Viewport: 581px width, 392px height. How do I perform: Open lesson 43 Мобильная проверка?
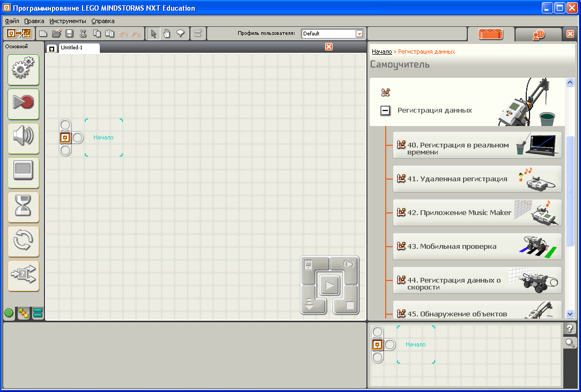click(477, 246)
